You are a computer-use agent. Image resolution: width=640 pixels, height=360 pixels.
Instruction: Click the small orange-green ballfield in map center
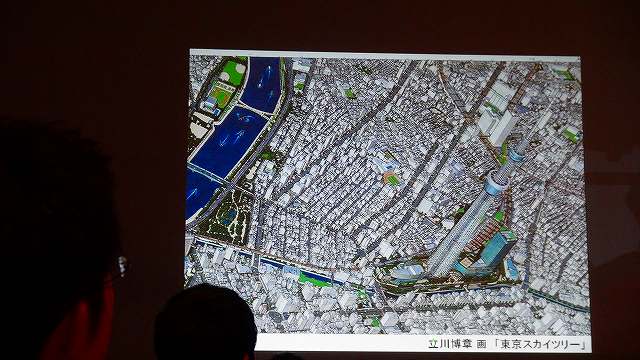[x=392, y=179]
